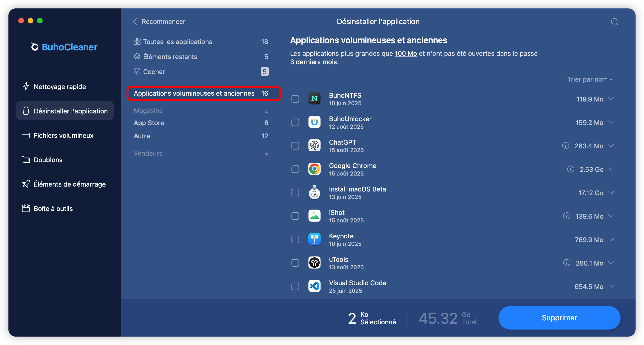Click the Boîte à outils toolbox icon

coord(26,208)
